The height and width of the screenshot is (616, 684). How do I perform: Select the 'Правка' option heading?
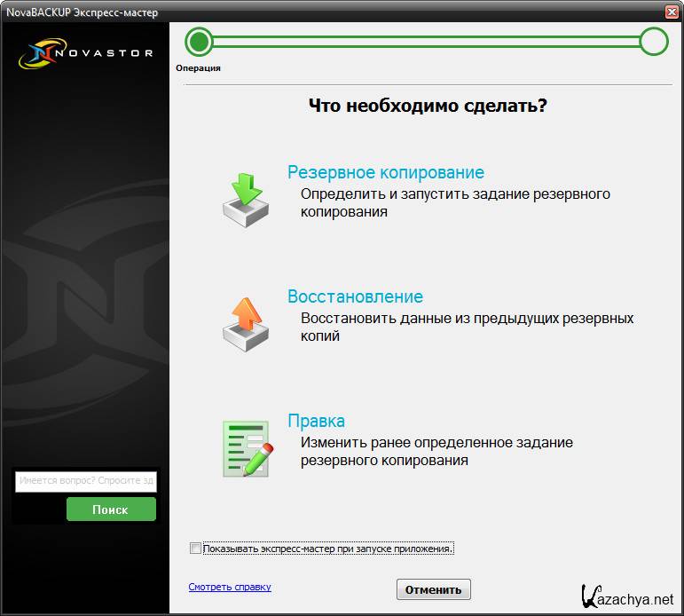click(x=316, y=421)
